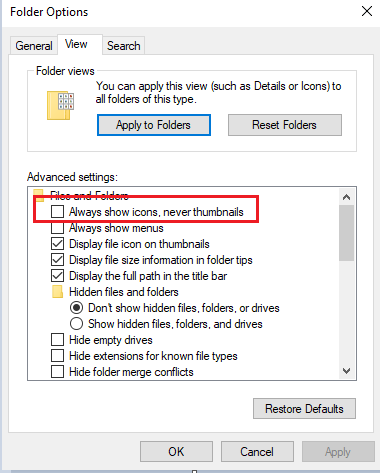Select Don't show hidden files, folders, or drives

76,308
